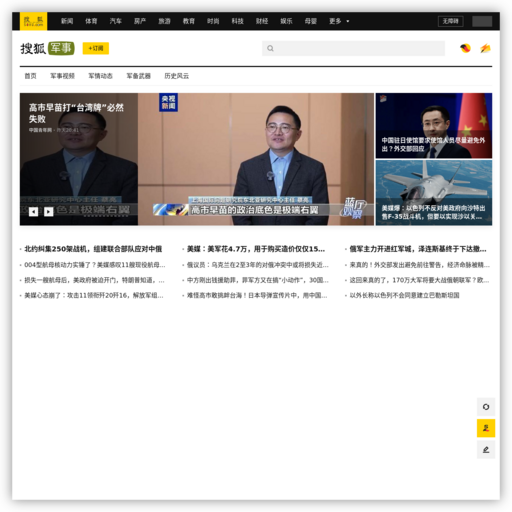Click the refresh icon on floating sidebar
The image size is (512, 512).
tap(486, 407)
